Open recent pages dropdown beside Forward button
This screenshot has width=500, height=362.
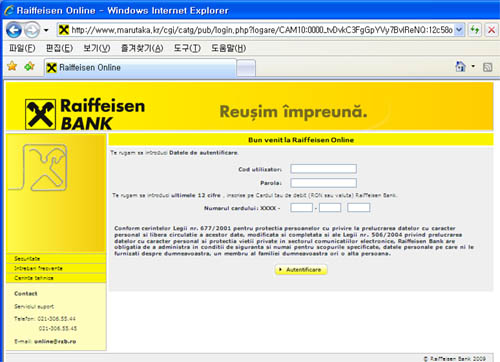coord(46,30)
